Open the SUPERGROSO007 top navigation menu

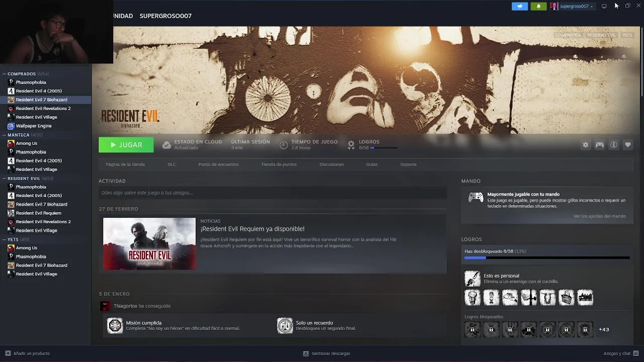[x=166, y=16]
